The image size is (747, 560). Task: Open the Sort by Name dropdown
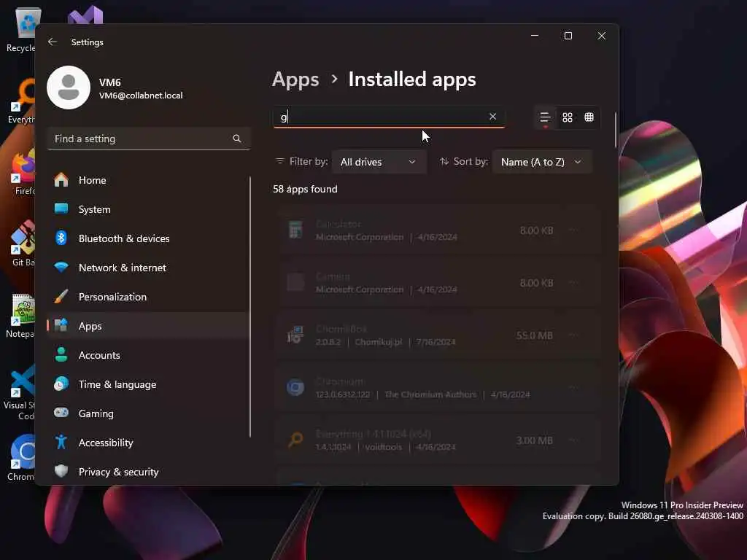(x=542, y=162)
